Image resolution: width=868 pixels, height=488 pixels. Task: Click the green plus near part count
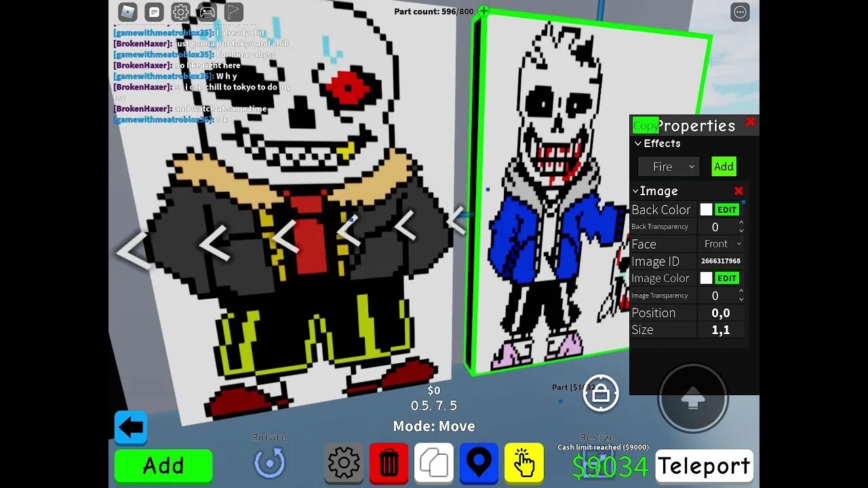click(483, 11)
